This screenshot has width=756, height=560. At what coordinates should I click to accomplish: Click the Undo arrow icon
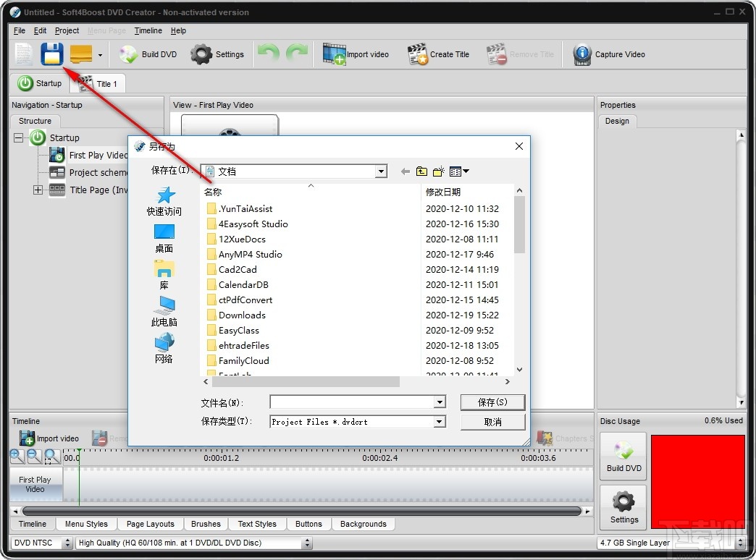coord(267,54)
